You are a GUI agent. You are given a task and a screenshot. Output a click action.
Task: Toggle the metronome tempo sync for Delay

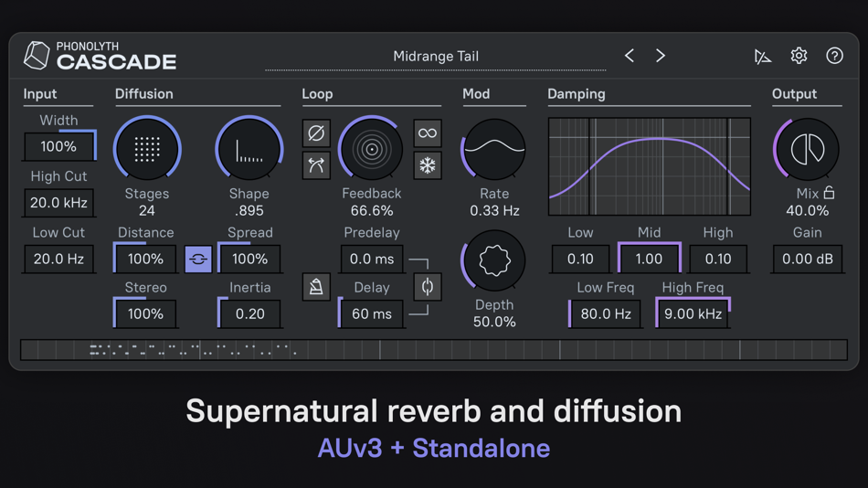click(x=316, y=286)
